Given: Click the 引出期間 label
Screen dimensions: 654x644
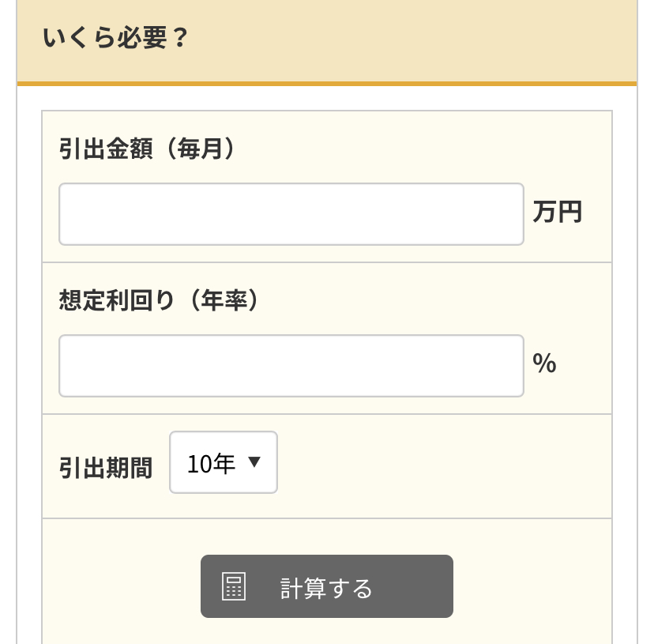Looking at the screenshot, I should click(106, 468).
